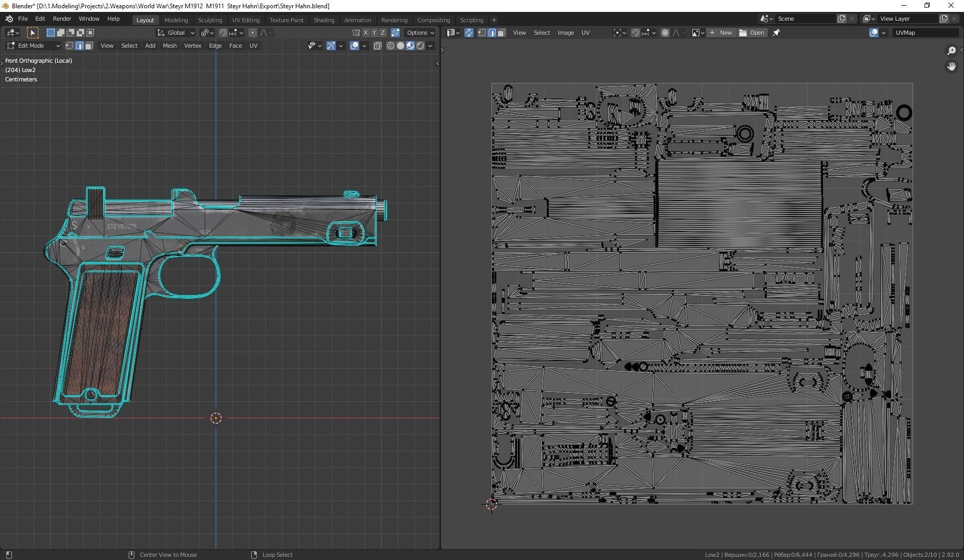Screen dimensions: 964x560
Task: Toggle proportional editing in UV editor
Action: pyautogui.click(x=665, y=33)
